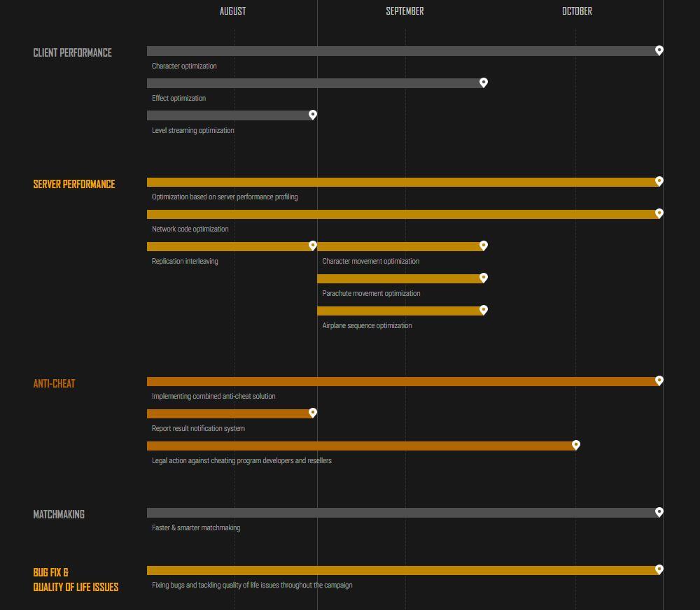Click the OCTOBER month header
Viewport: 700px width, 610px height.
point(577,11)
